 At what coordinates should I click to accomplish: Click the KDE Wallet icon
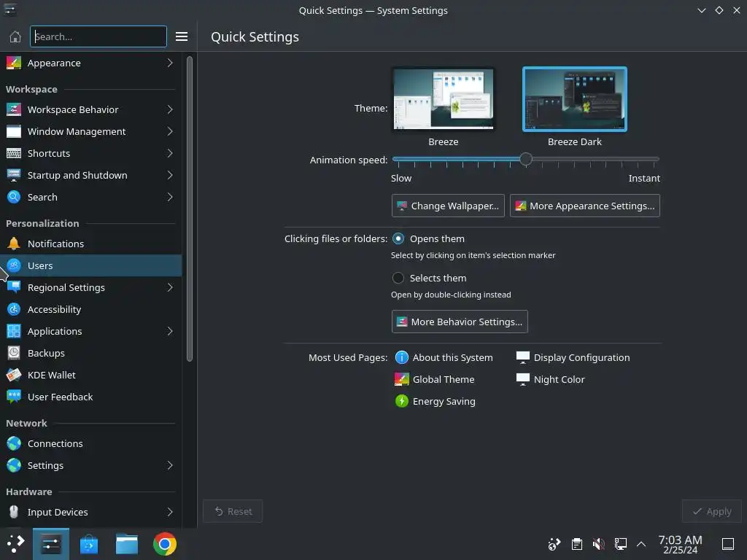[x=14, y=376]
